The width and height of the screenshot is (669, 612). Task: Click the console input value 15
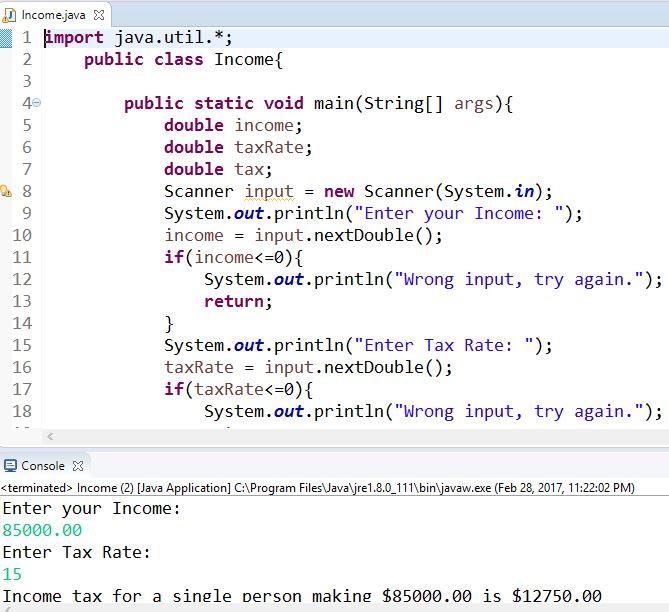coord(12,574)
